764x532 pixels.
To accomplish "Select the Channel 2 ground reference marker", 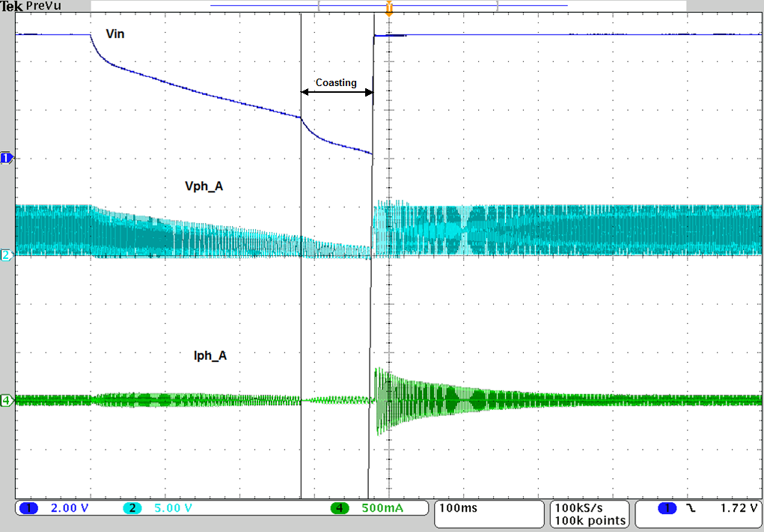I will point(5,256).
